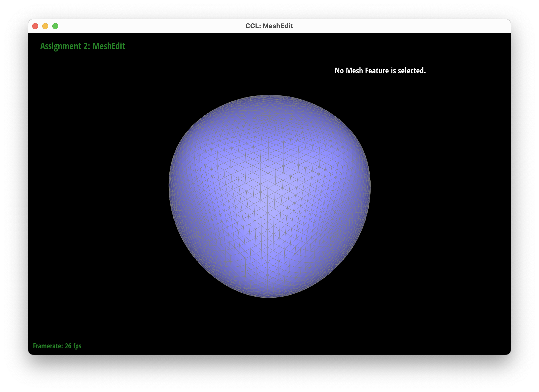This screenshot has width=539, height=392.
Task: Click the yellow minimize traffic light button
Action: click(45, 26)
